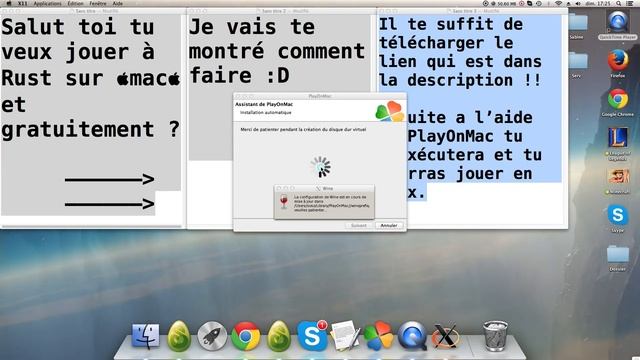Viewport: 640px width, 360px height.
Task: Click "Assistant de PlayOnMac" heading
Action: coord(264,104)
